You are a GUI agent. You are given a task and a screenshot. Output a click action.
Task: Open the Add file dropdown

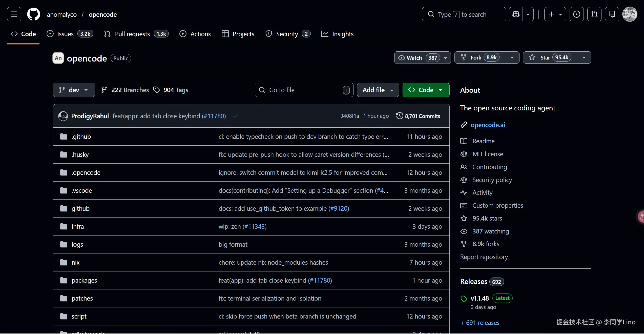(378, 90)
